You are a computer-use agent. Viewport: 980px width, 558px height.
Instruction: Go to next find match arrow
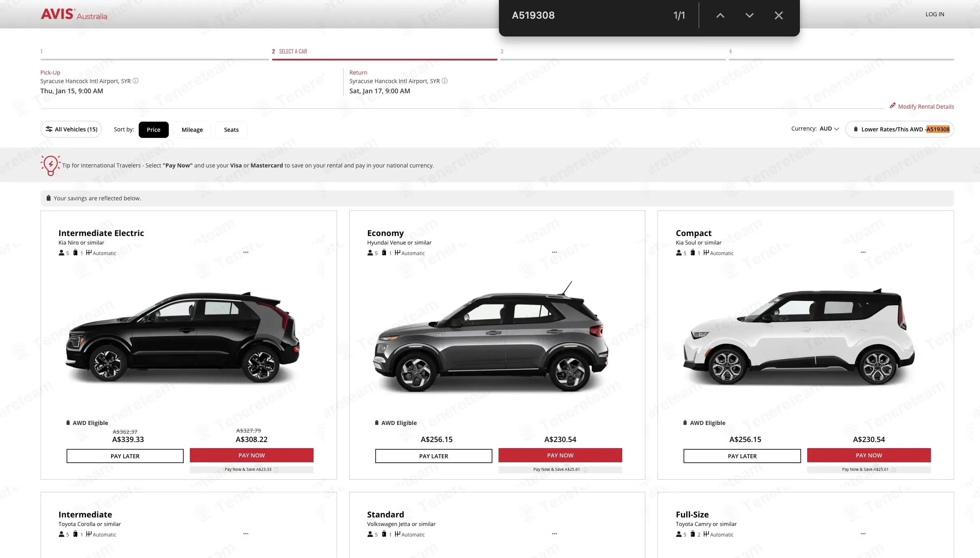pyautogui.click(x=749, y=15)
